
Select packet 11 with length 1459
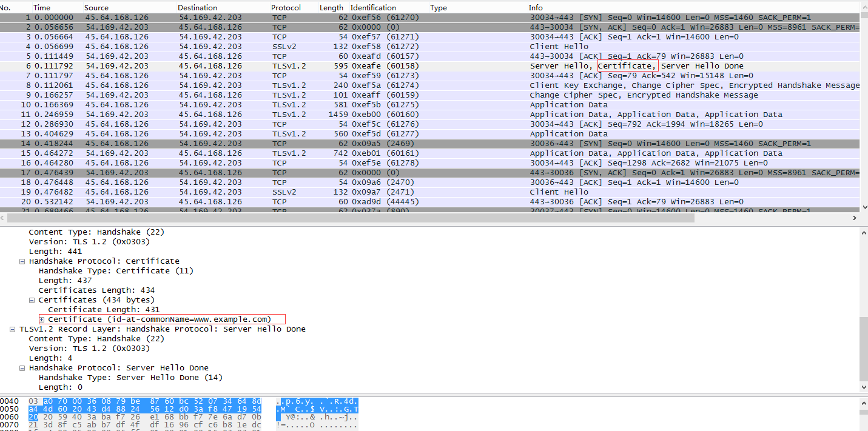pos(429,115)
